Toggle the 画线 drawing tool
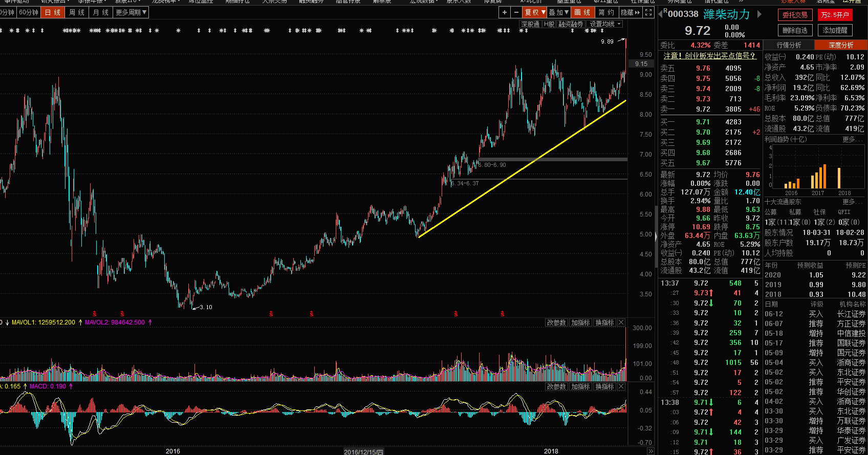The height and width of the screenshot is (455, 868). 582,12
